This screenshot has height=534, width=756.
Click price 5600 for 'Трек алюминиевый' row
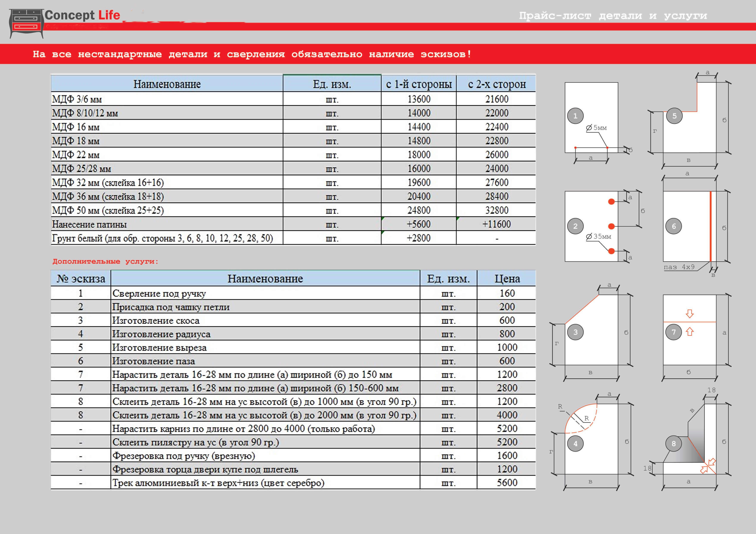pyautogui.click(x=507, y=483)
